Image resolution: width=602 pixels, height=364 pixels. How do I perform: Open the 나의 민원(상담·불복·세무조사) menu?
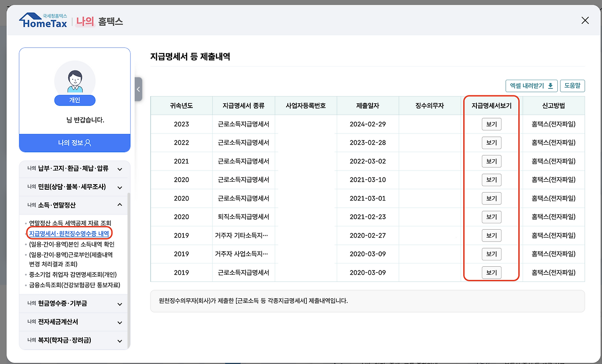(74, 187)
